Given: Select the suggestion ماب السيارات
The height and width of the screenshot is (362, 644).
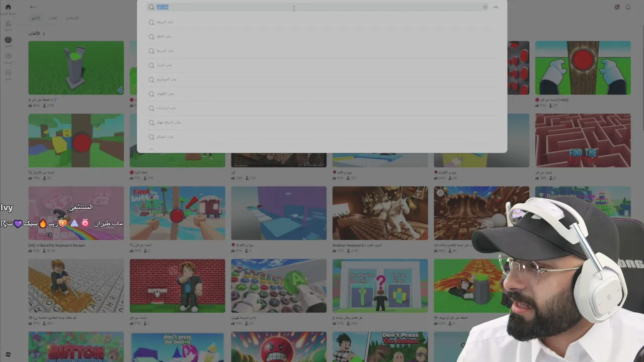Looking at the screenshot, I should click(322, 108).
